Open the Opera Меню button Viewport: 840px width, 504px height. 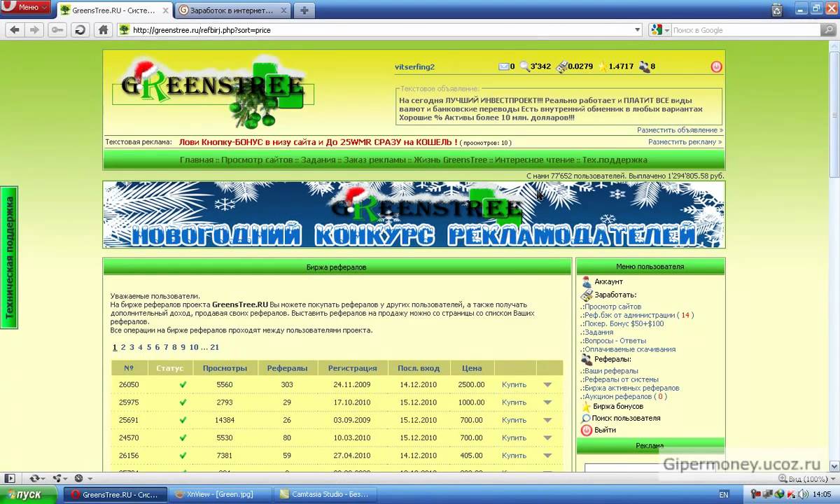(27, 7)
